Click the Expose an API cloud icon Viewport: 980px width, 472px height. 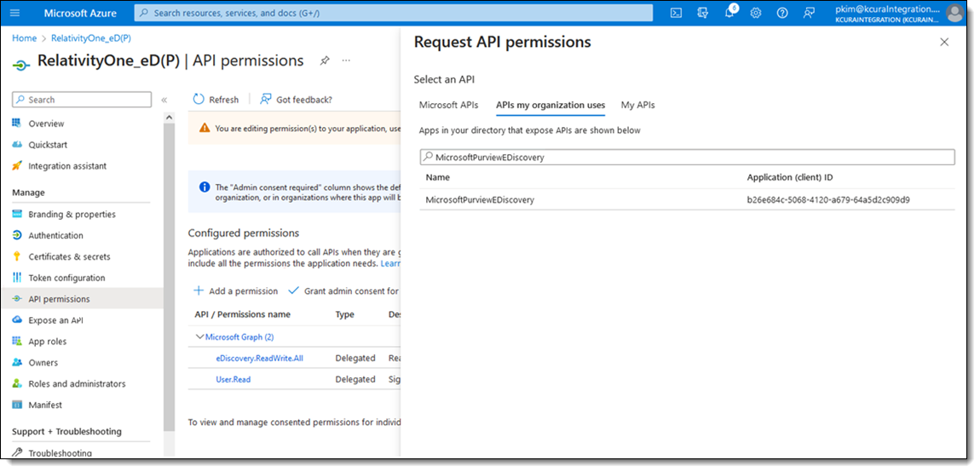click(x=18, y=320)
